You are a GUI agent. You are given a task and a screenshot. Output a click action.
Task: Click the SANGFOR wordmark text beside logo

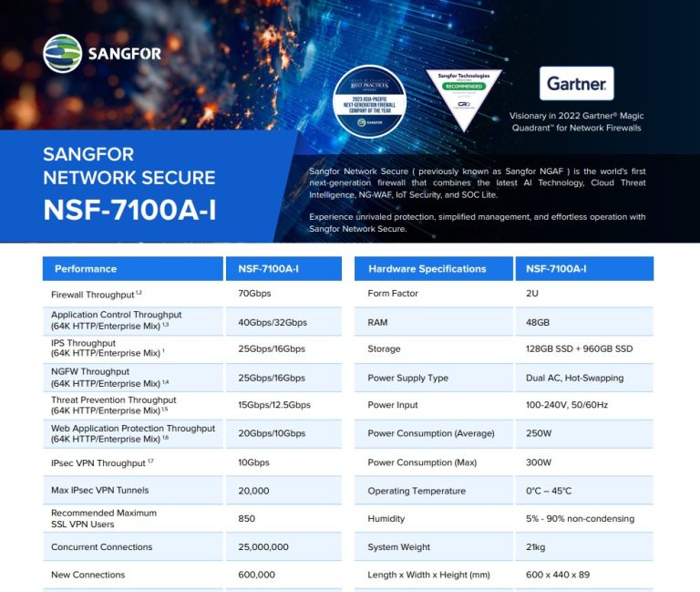tap(124, 54)
